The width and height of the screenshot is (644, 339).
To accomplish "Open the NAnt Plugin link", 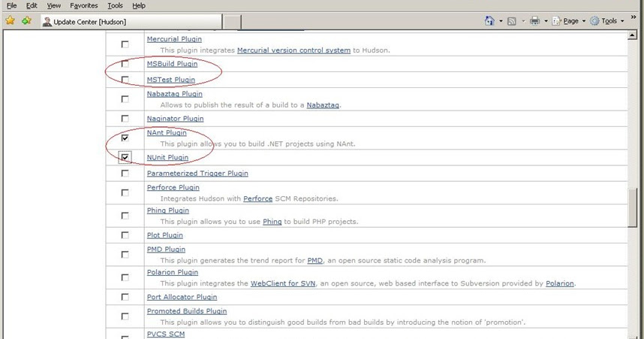I will point(167,132).
